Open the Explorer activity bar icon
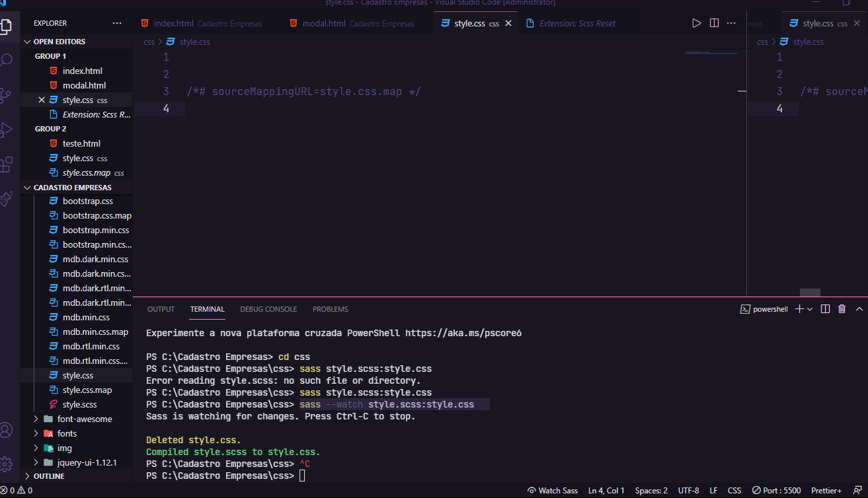The image size is (868, 498). pyautogui.click(x=5, y=26)
